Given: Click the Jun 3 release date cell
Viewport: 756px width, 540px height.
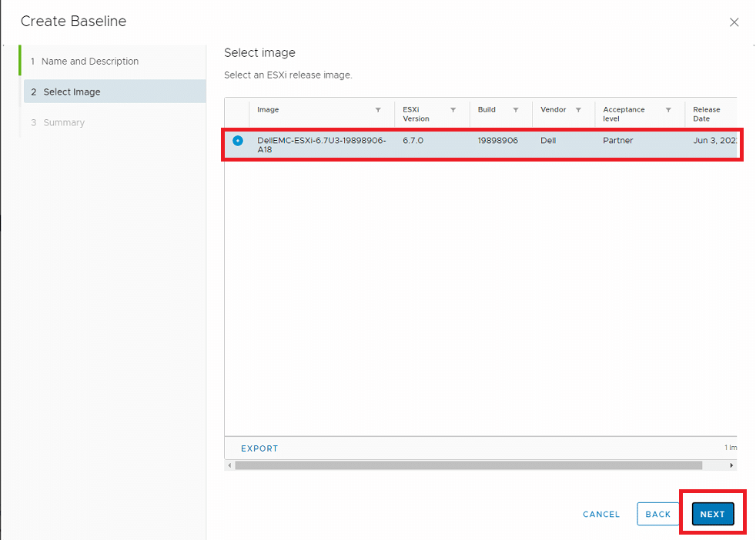Looking at the screenshot, I should click(x=715, y=141).
